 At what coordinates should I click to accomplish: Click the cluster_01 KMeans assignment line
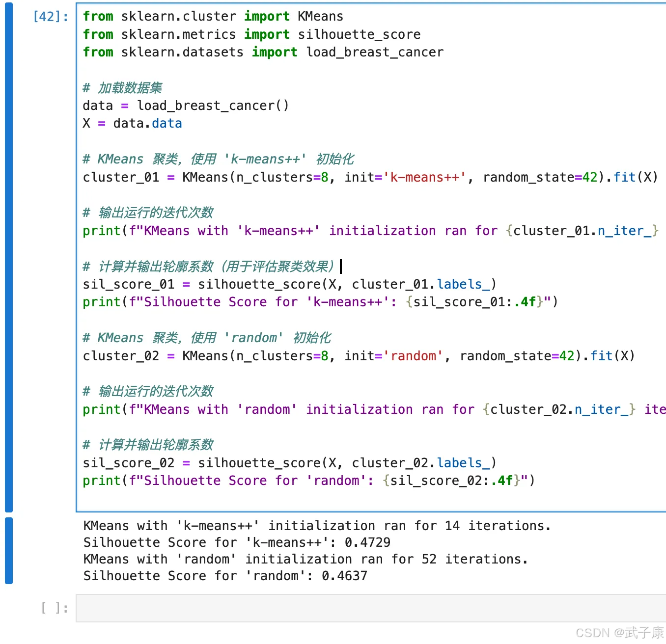(x=370, y=177)
